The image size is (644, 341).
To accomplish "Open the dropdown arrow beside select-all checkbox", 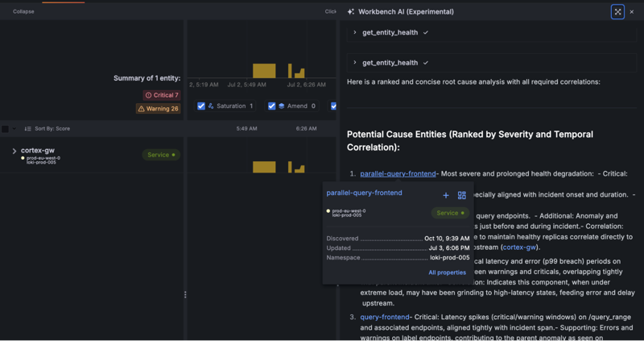I will coord(14,129).
